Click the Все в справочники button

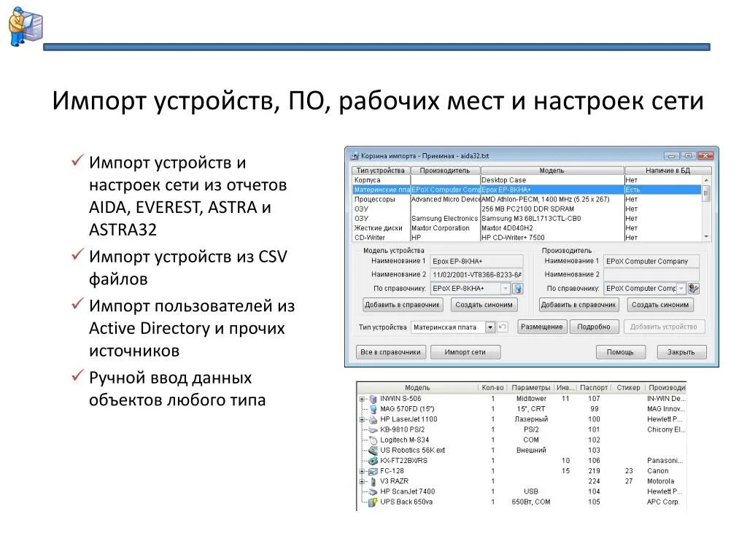[391, 352]
